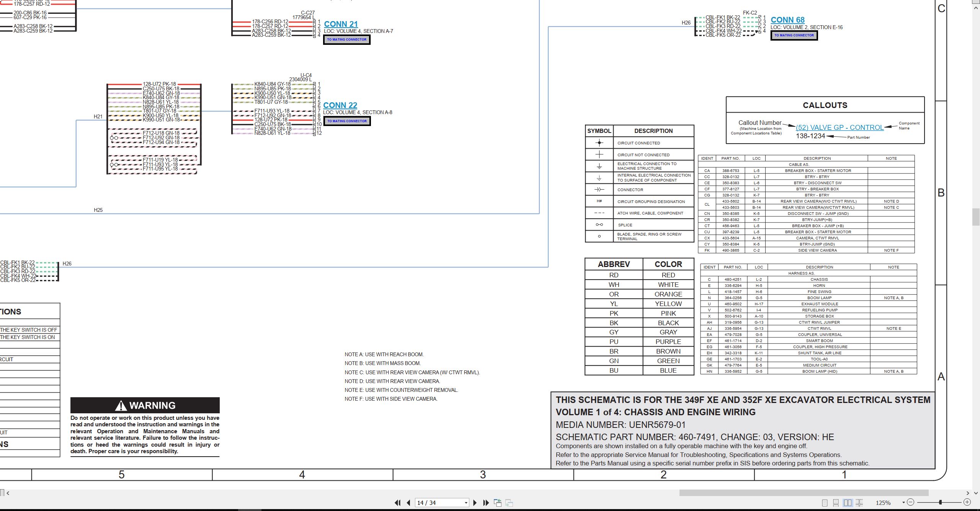Go to the first page

click(x=398, y=503)
